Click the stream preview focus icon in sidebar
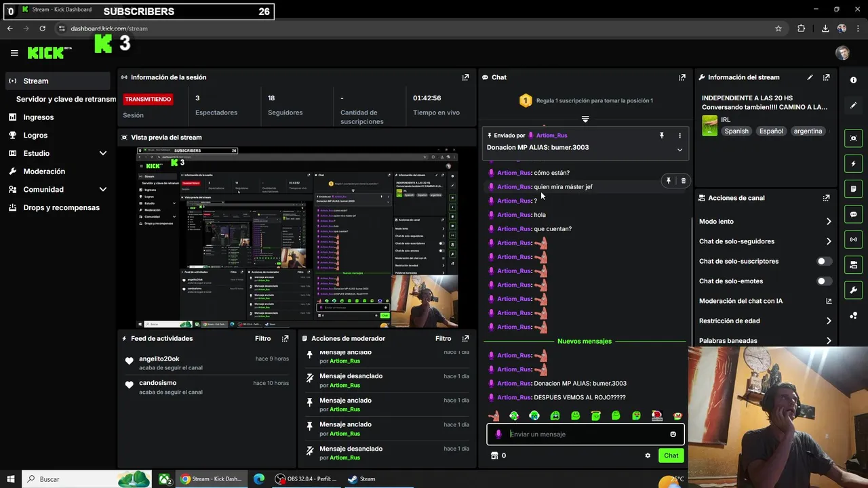This screenshot has width=868, height=488. pos(853,138)
